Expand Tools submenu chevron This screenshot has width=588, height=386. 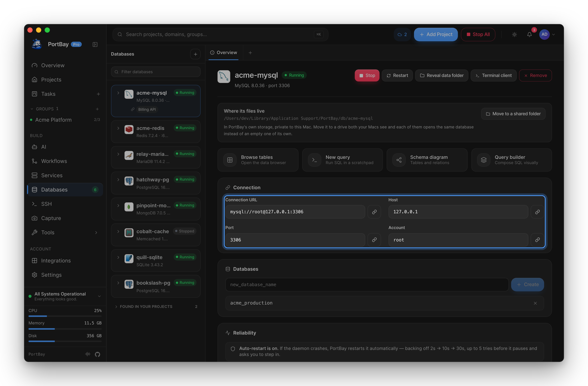(96, 233)
